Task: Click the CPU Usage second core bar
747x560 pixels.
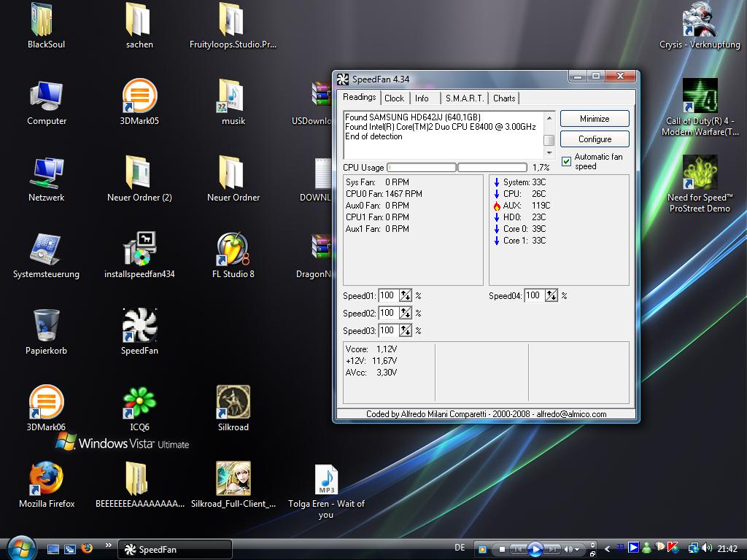Action: coord(492,168)
